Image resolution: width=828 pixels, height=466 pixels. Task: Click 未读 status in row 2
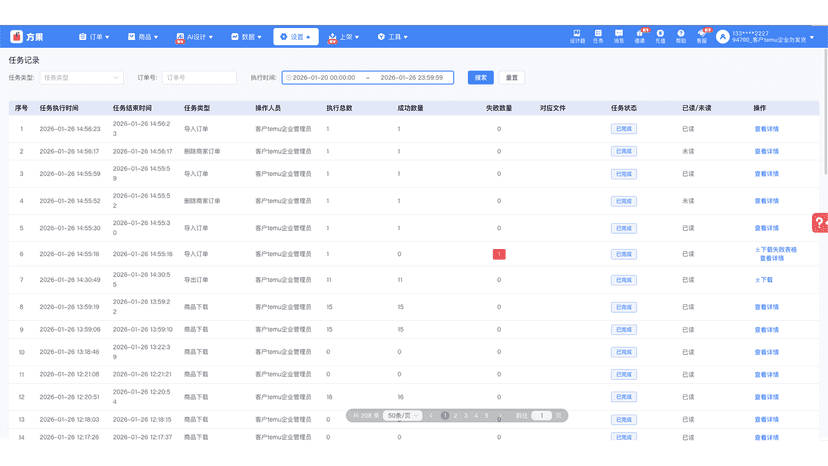point(688,152)
